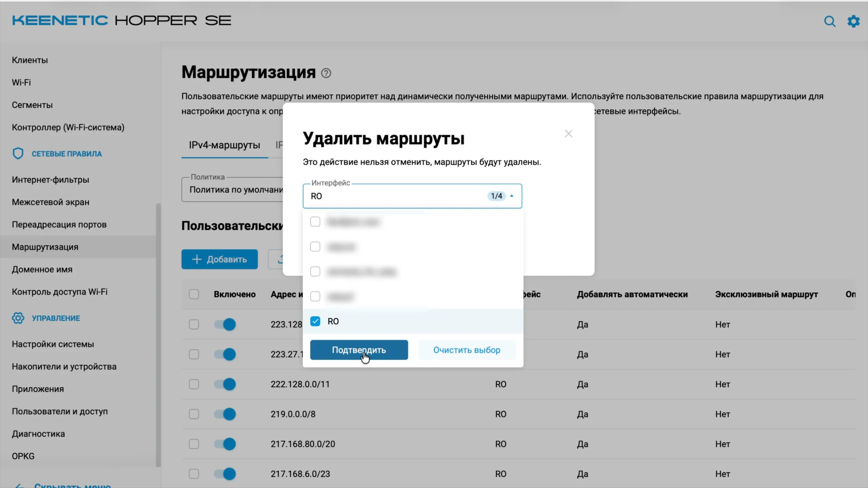868x488 pixels.
Task: Click the Управление section header
Action: [56, 318]
